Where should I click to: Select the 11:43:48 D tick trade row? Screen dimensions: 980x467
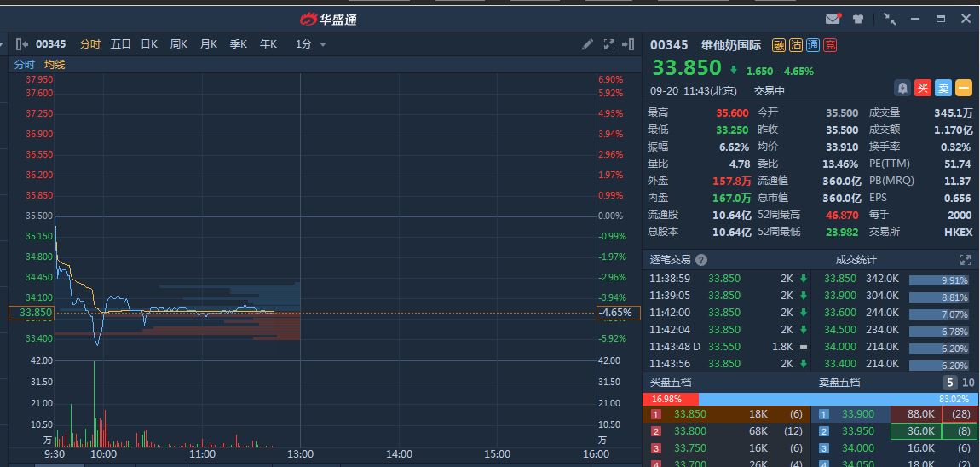click(x=728, y=346)
